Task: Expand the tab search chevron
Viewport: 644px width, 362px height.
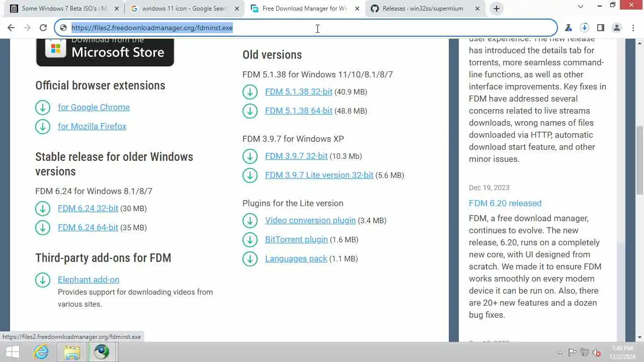Action: [x=580, y=7]
